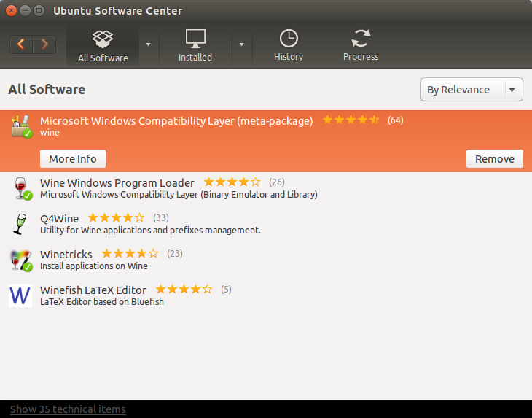Click the (26) review count

pyautogui.click(x=277, y=182)
